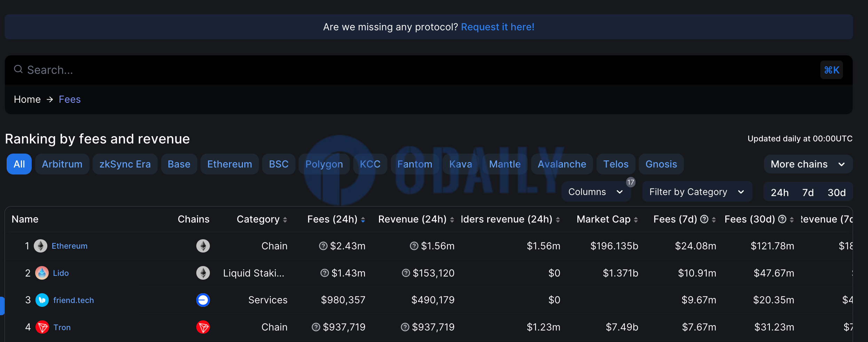Filter by Fantom chain
Screen dimensions: 868x342
pyautogui.click(x=415, y=164)
